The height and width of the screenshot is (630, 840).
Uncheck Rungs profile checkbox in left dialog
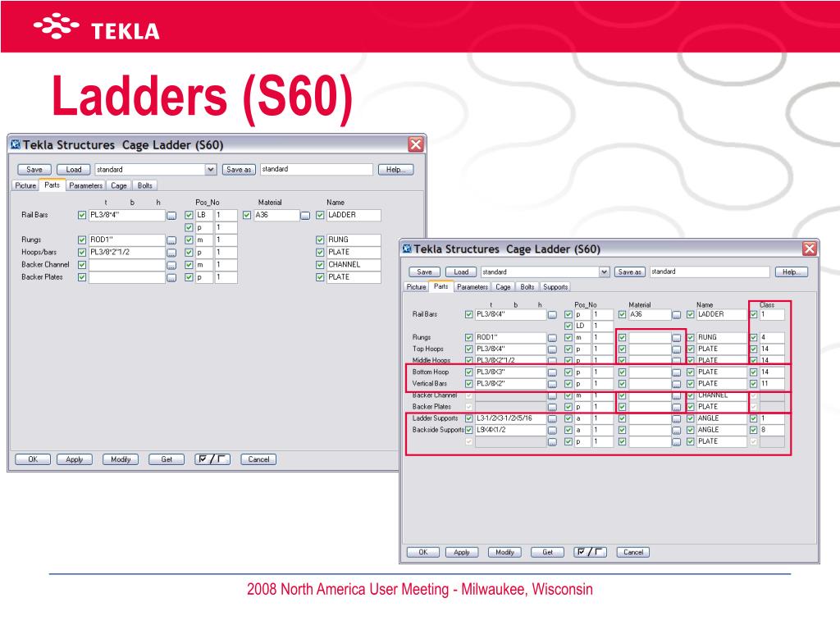tap(82, 240)
